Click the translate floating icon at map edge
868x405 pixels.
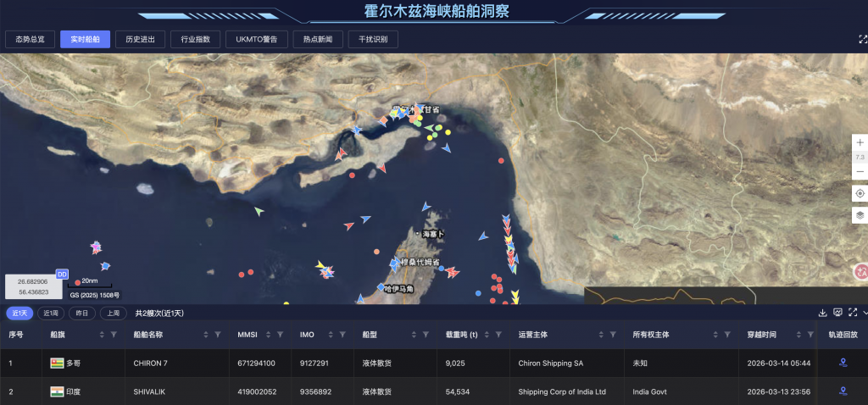[x=861, y=271]
